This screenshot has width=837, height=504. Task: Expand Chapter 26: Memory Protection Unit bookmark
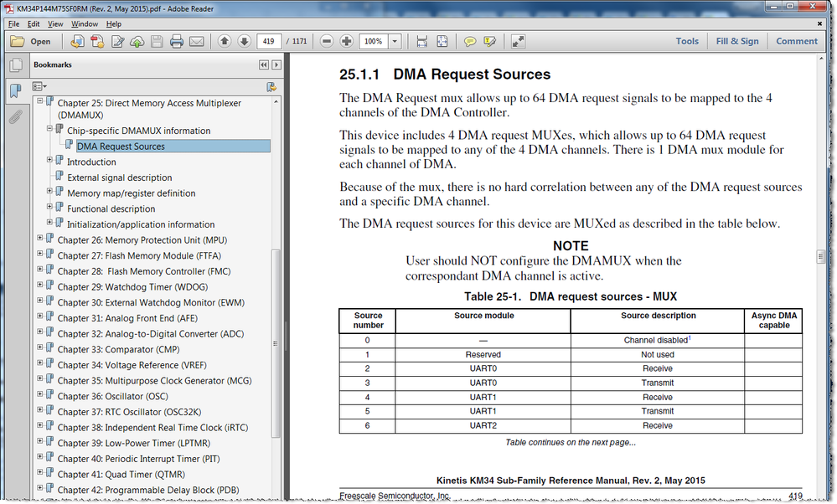[38, 236]
